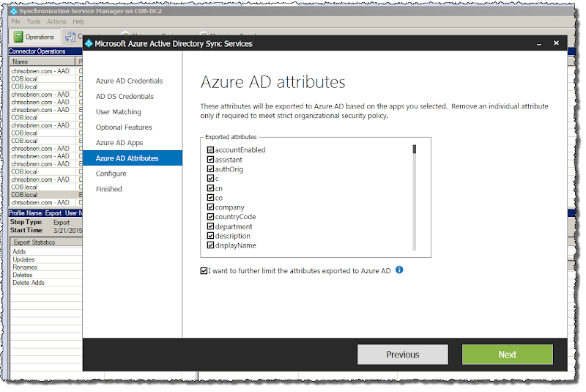Viewport: 586px width, 392px height.
Task: Click the exported attributes list scrollbar thumb
Action: click(414, 149)
